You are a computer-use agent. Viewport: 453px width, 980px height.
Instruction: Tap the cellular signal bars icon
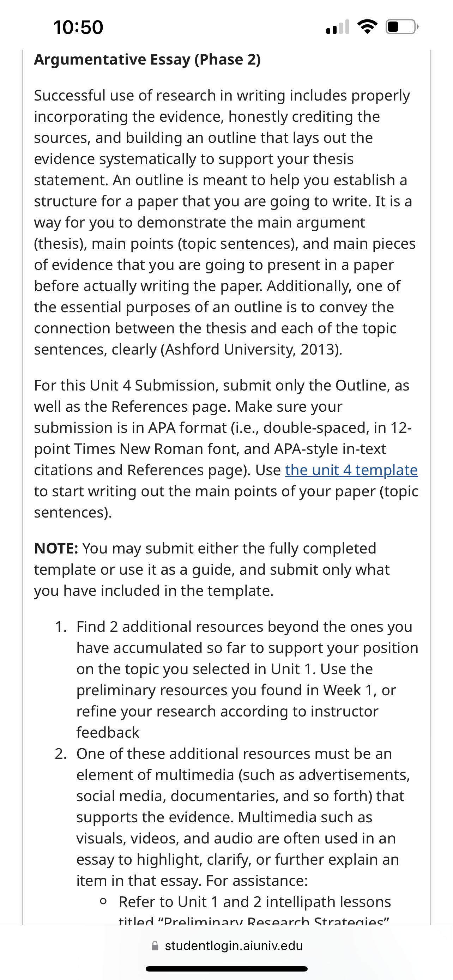pyautogui.click(x=338, y=27)
